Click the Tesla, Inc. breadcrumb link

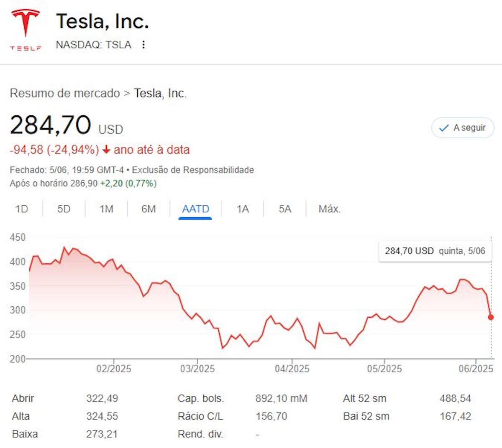(160, 93)
